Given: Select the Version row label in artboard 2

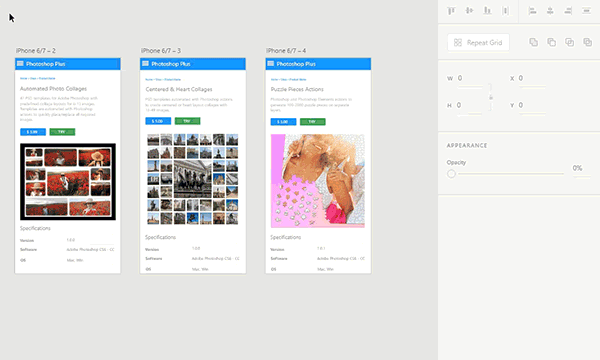Looking at the screenshot, I should (x=27, y=241).
